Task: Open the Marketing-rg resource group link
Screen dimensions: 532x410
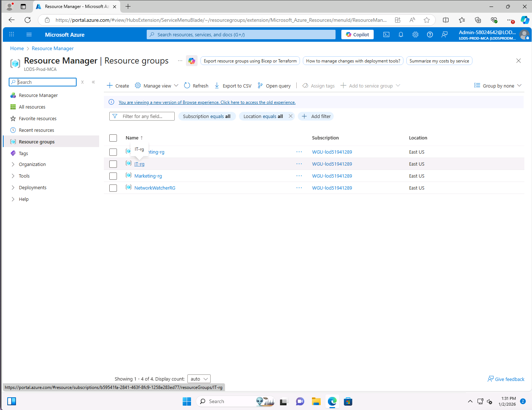Action: click(x=148, y=176)
